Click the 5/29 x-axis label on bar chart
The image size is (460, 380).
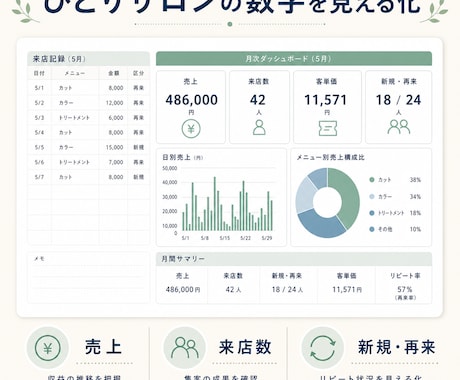267,238
